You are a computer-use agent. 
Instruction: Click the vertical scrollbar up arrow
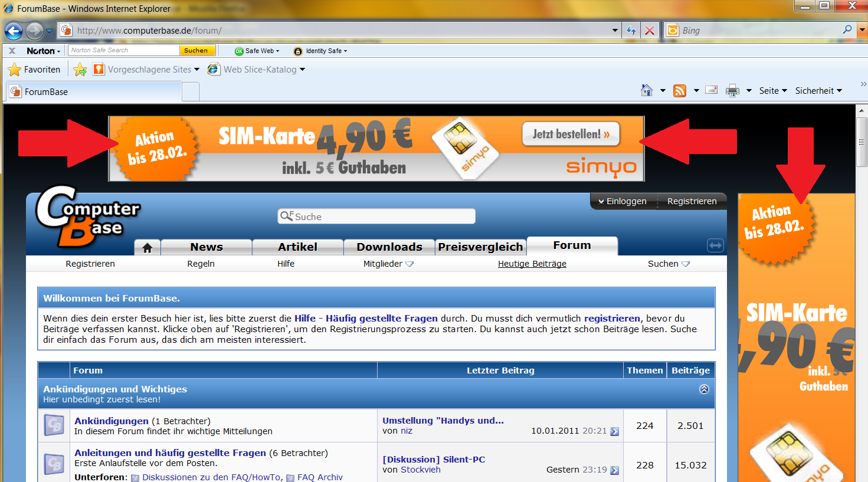coord(862,110)
